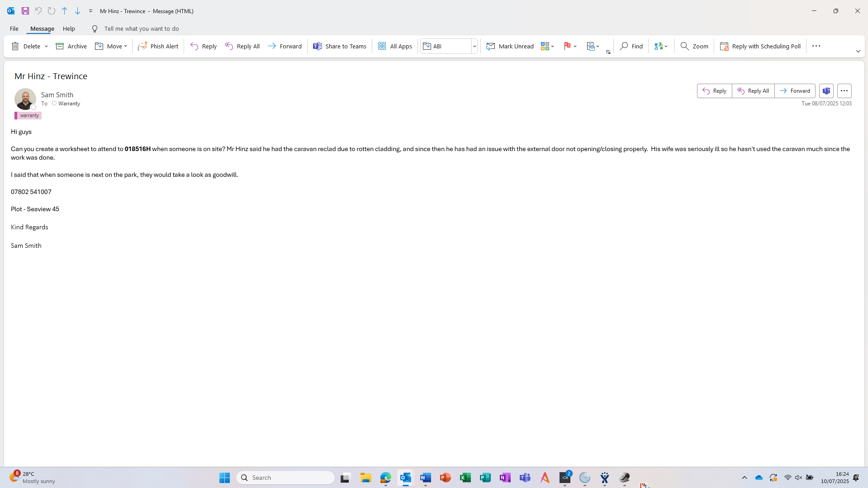Click the Teams icon in the message header

point(826,91)
